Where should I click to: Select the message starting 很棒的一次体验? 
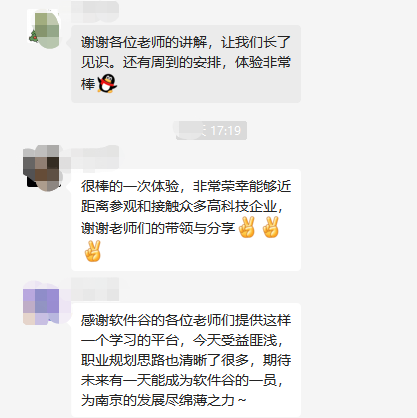tap(186, 220)
